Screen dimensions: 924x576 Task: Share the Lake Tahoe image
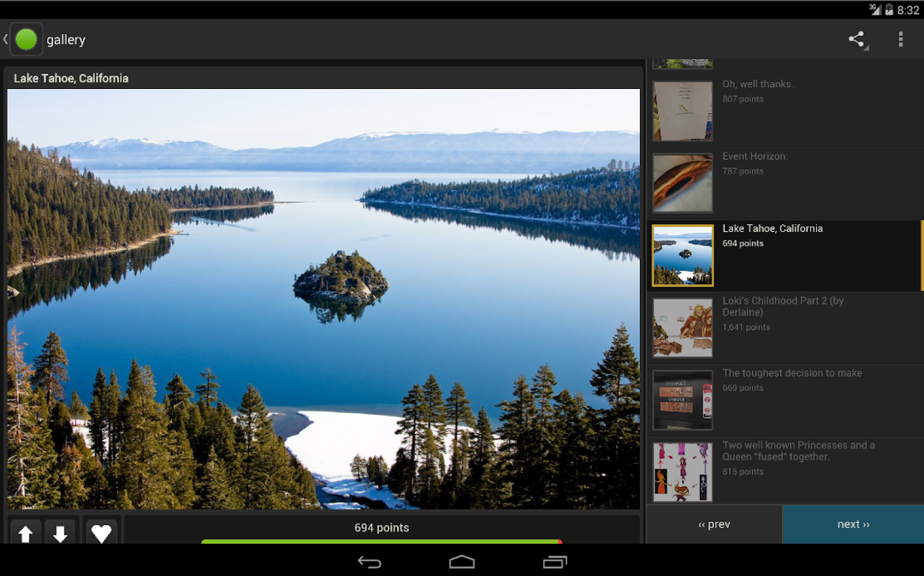click(x=857, y=39)
